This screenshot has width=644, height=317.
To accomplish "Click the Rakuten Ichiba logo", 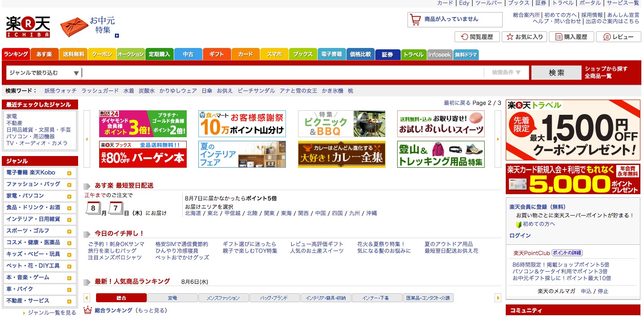I will tap(28, 25).
